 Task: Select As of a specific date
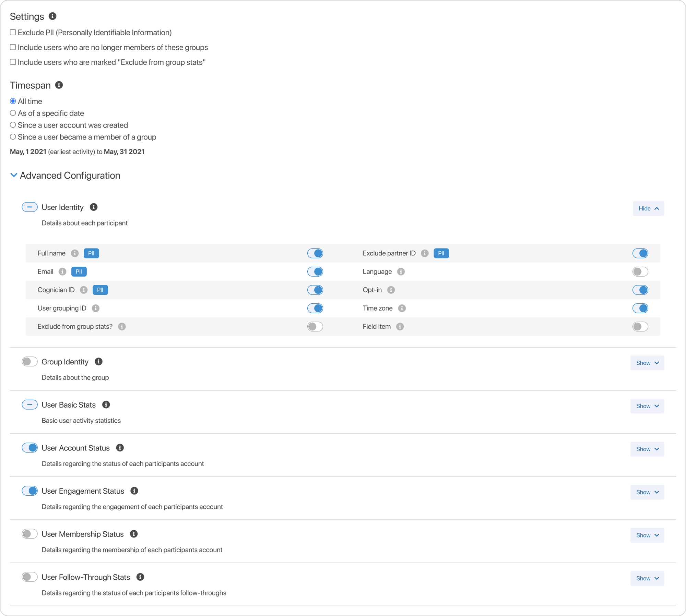[13, 113]
